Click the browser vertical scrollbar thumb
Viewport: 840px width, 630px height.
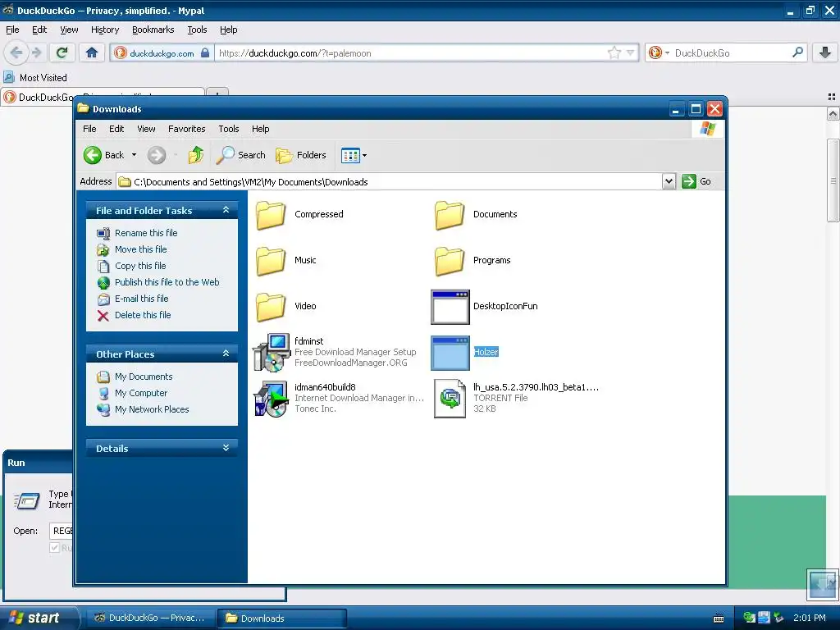click(x=832, y=180)
